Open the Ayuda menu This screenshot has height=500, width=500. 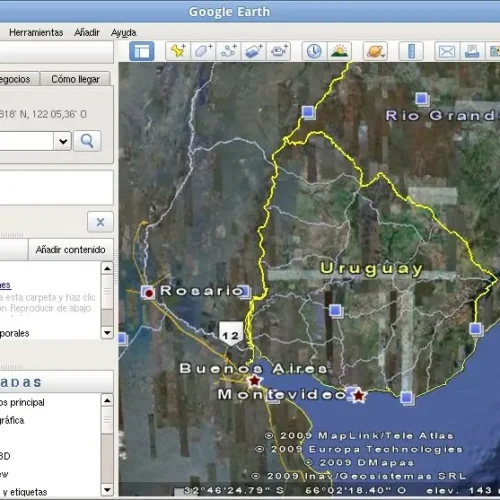[123, 32]
